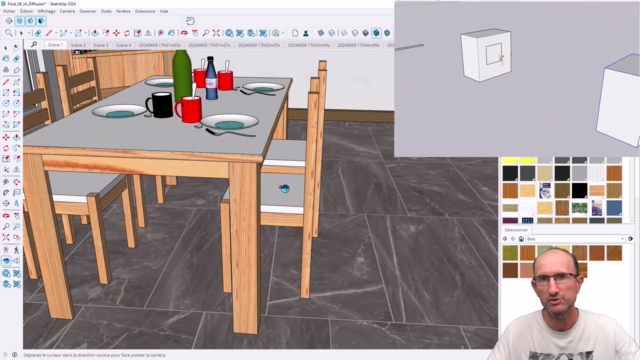Click the search magnifier in top toolbar
The height and width of the screenshot is (360, 640).
(x=9, y=33)
